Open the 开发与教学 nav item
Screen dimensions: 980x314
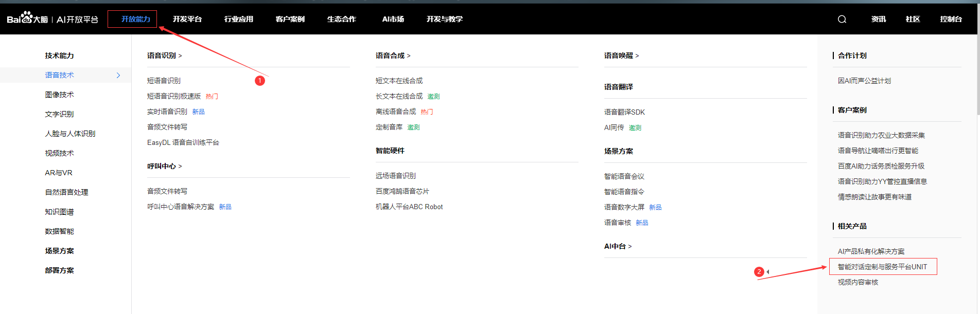coord(445,19)
